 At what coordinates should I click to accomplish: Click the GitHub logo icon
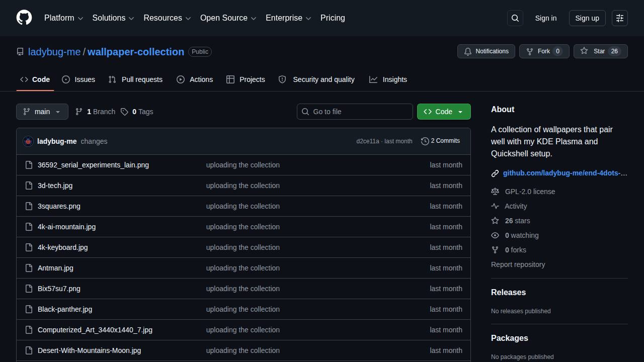point(24,18)
